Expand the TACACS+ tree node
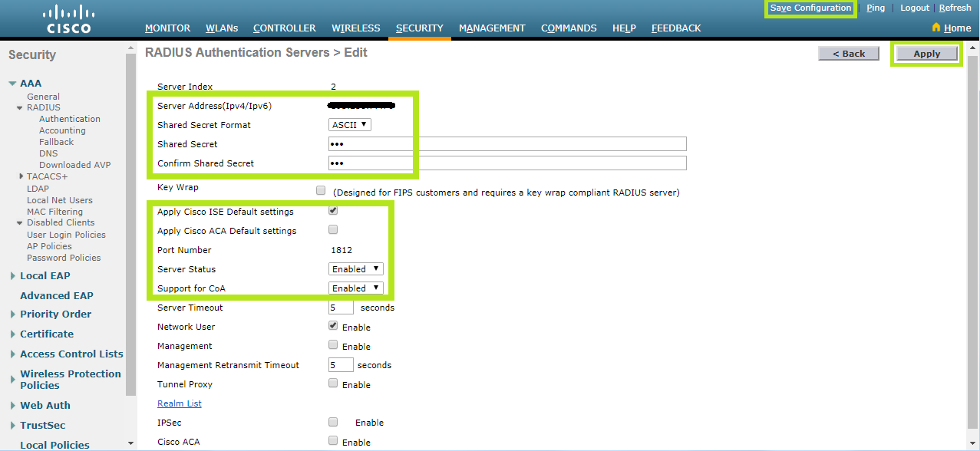Image resolution: width=980 pixels, height=451 pixels. coord(21,176)
